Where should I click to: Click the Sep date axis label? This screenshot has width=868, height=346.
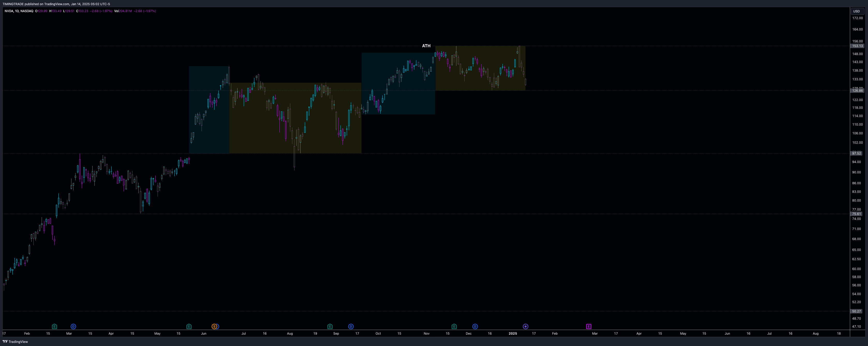point(336,334)
